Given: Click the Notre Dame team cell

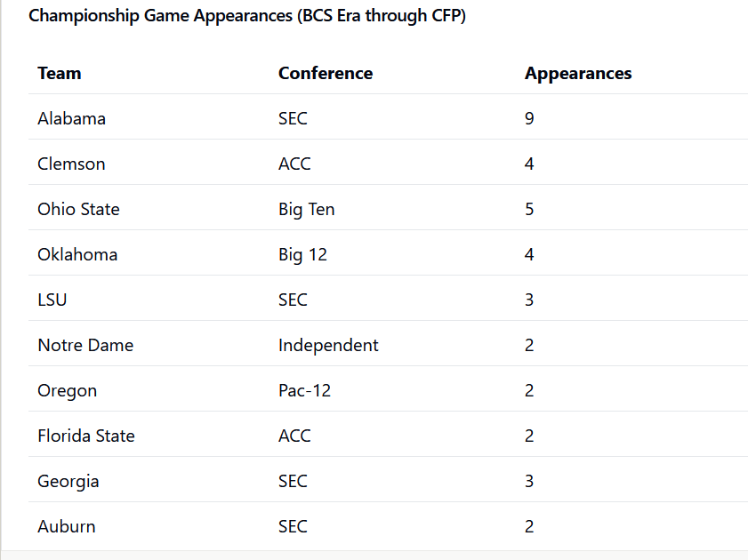Looking at the screenshot, I should [x=85, y=346].
